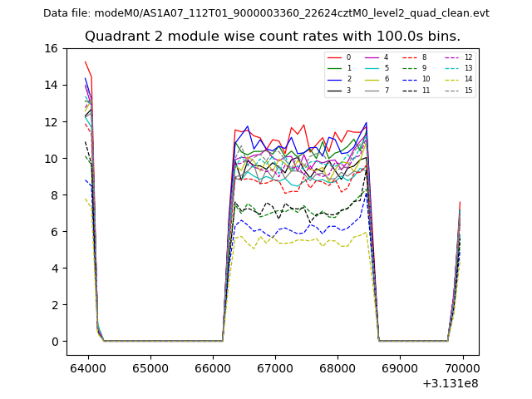Click the y-axis tick label 8
Image resolution: width=532 pixels, height=399 pixels.
click(54, 195)
